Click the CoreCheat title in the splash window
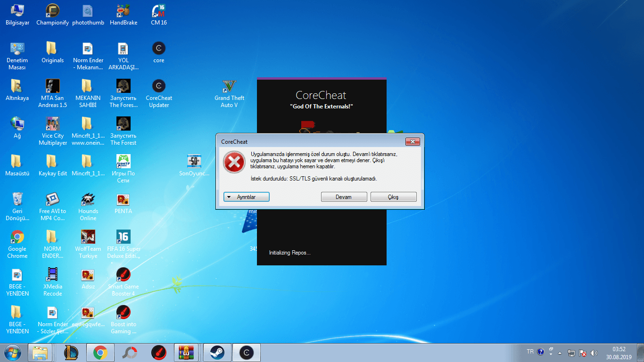 [321, 95]
